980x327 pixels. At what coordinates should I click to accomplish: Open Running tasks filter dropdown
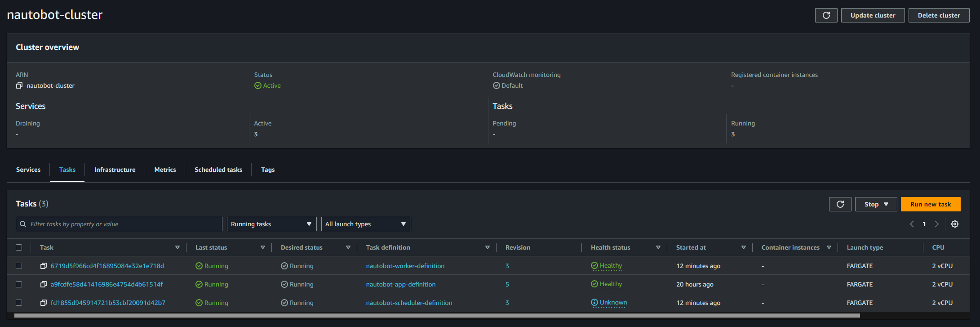pos(272,224)
